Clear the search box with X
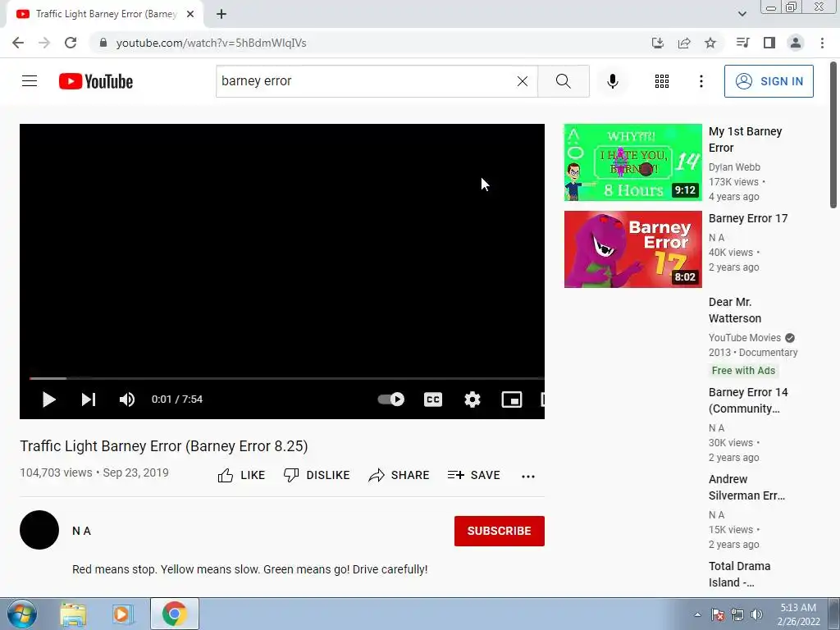This screenshot has width=840, height=630. coord(523,81)
